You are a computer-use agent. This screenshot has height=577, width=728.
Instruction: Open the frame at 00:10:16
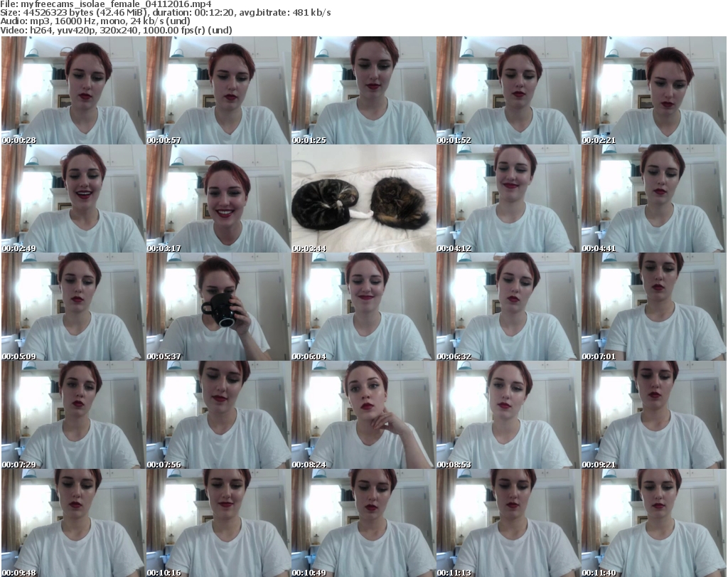click(218, 523)
